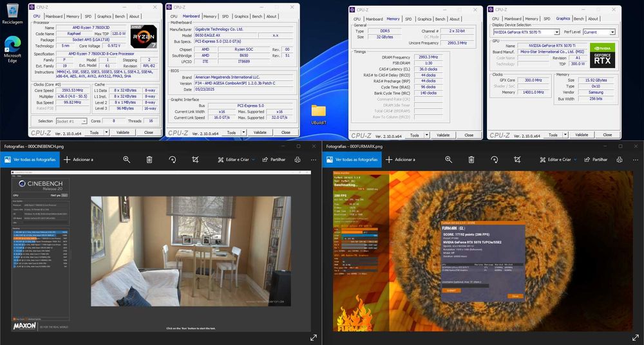This screenshot has width=644, height=345.
Task: Select SPD tab in CPU-Z Memory window
Action: tap(410, 19)
